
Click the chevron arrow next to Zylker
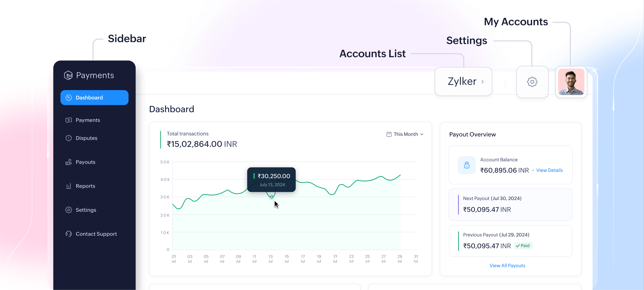(483, 82)
